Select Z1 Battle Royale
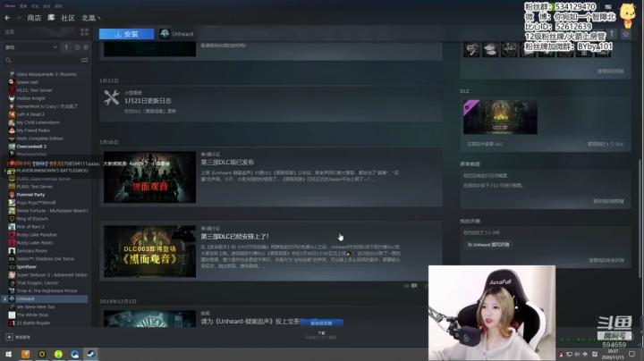 pyautogui.click(x=33, y=323)
